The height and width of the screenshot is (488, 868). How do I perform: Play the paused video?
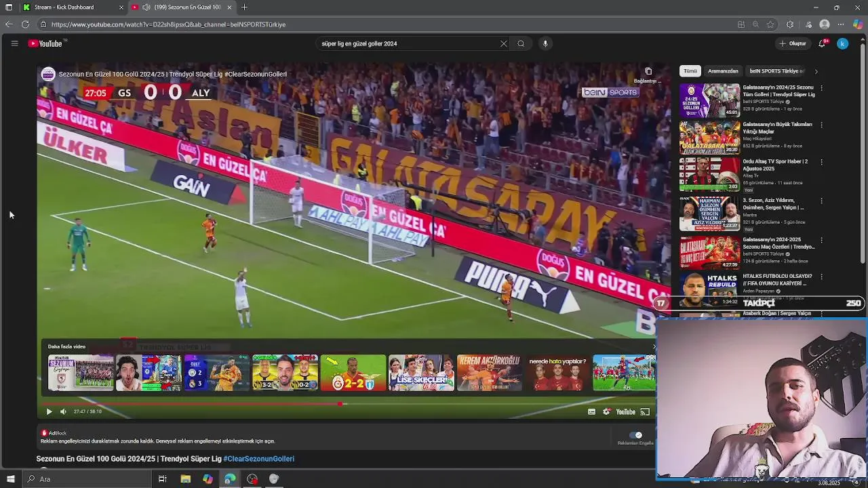pos(49,411)
